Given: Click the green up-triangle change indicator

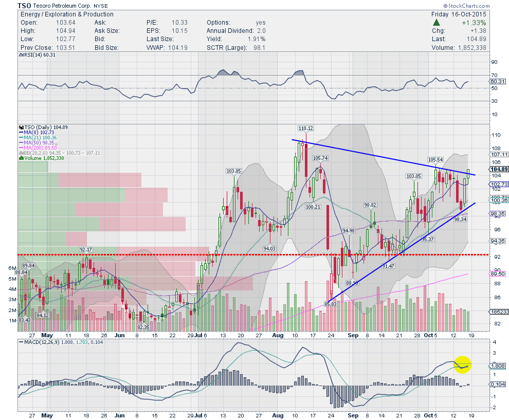Looking at the screenshot, I should pos(437,23).
